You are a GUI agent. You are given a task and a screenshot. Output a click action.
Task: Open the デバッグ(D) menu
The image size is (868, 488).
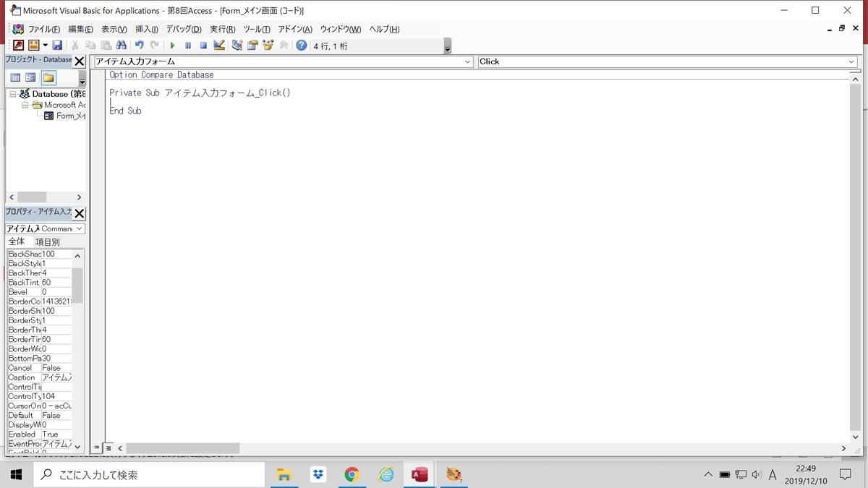(184, 29)
